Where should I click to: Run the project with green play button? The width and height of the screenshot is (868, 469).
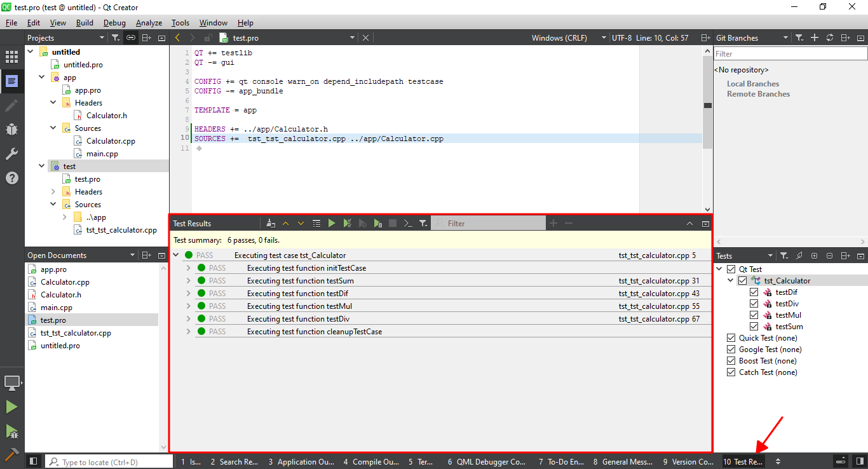coord(11,407)
